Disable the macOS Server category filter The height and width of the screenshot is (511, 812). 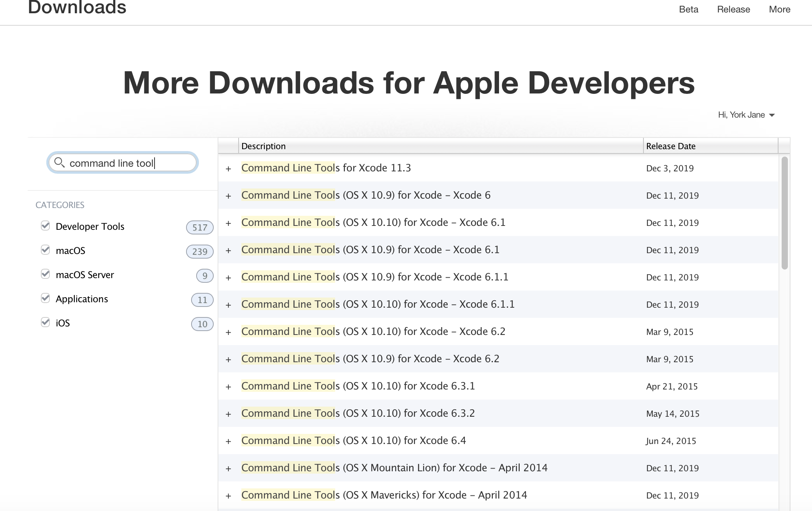pos(45,274)
